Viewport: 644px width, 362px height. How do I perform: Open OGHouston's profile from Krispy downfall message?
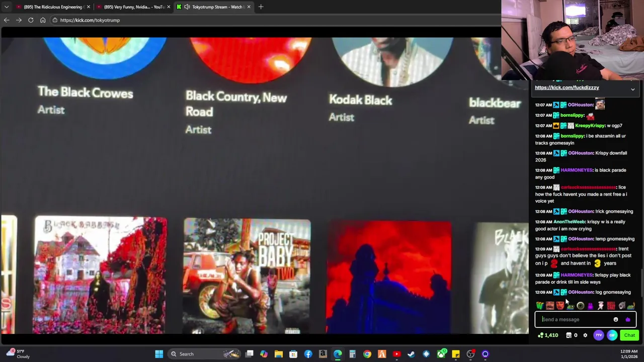click(581, 153)
